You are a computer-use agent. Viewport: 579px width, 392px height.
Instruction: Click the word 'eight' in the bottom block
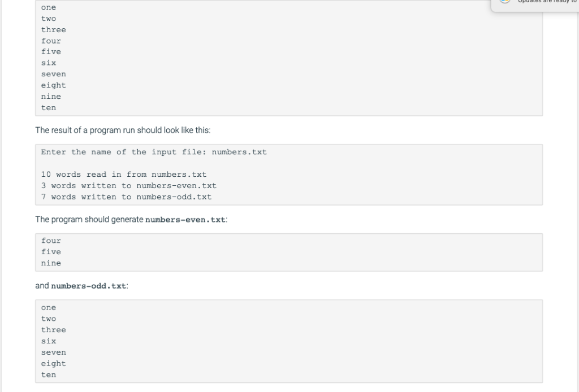pos(53,363)
